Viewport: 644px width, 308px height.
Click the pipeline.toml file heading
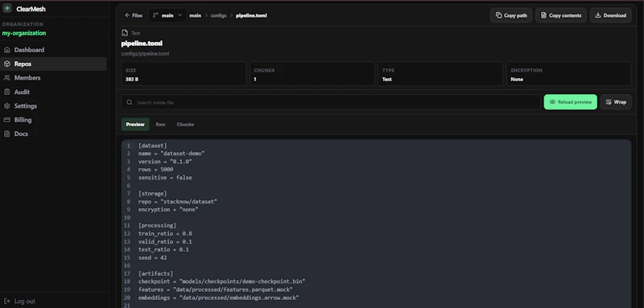point(142,43)
